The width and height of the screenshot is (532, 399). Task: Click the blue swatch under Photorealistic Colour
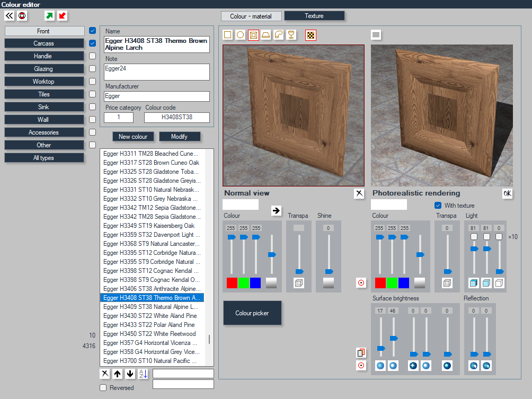(x=404, y=283)
